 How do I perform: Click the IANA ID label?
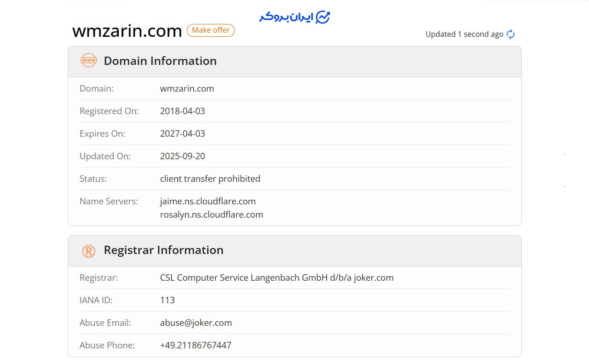(x=96, y=300)
